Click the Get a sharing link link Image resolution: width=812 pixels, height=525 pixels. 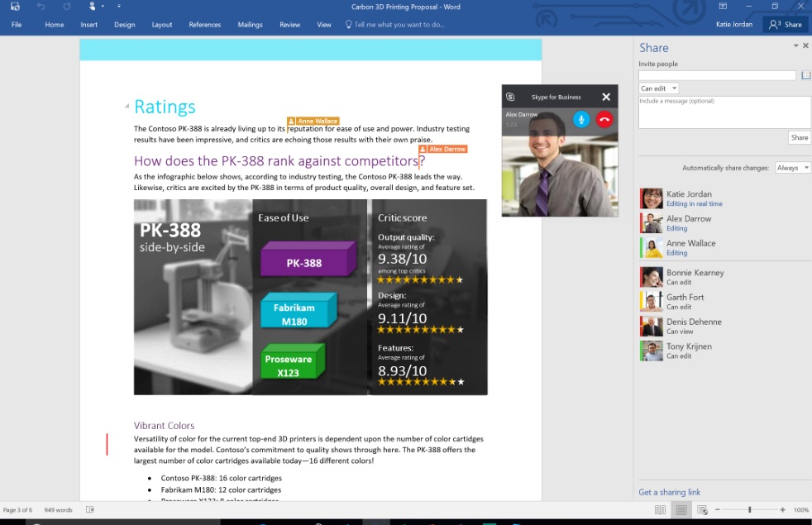click(x=669, y=493)
